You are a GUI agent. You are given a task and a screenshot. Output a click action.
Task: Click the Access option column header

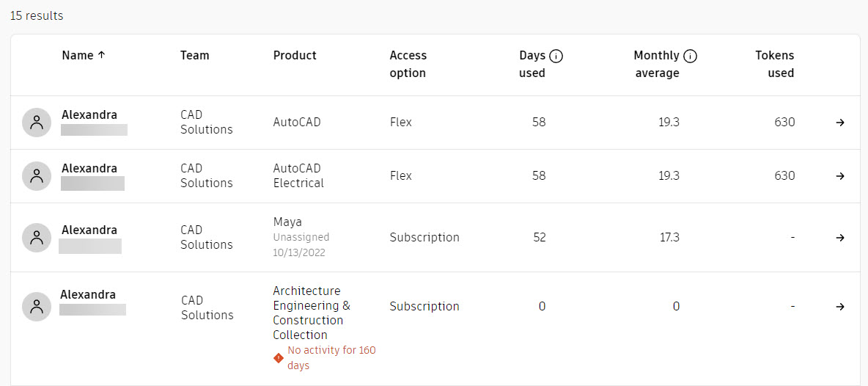[408, 65]
